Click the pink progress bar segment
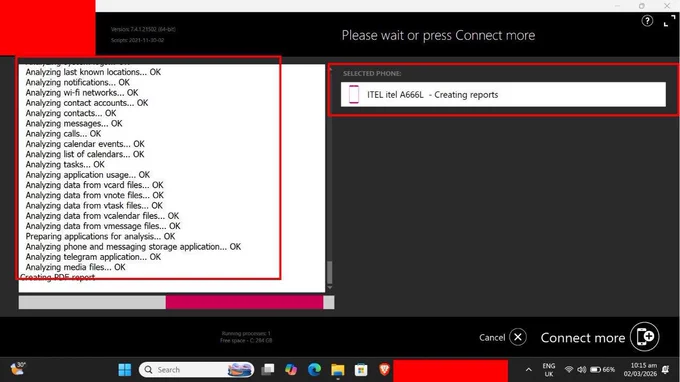Viewport: 680px width, 382px height. (x=244, y=302)
